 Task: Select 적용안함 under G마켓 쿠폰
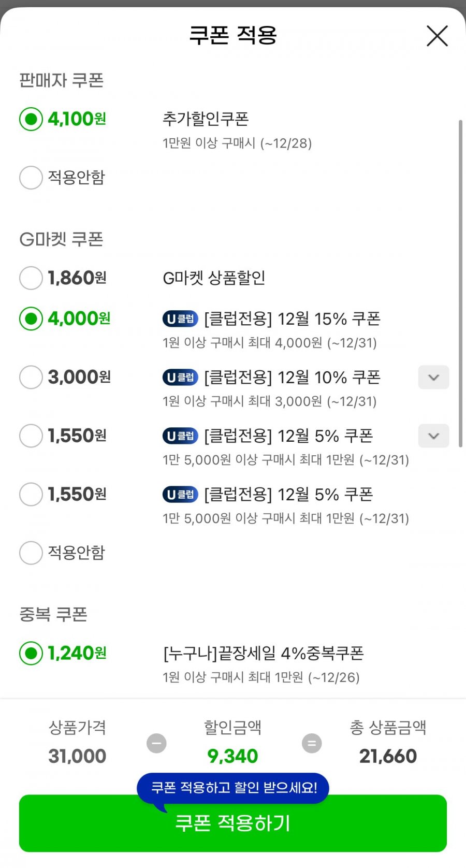31,553
